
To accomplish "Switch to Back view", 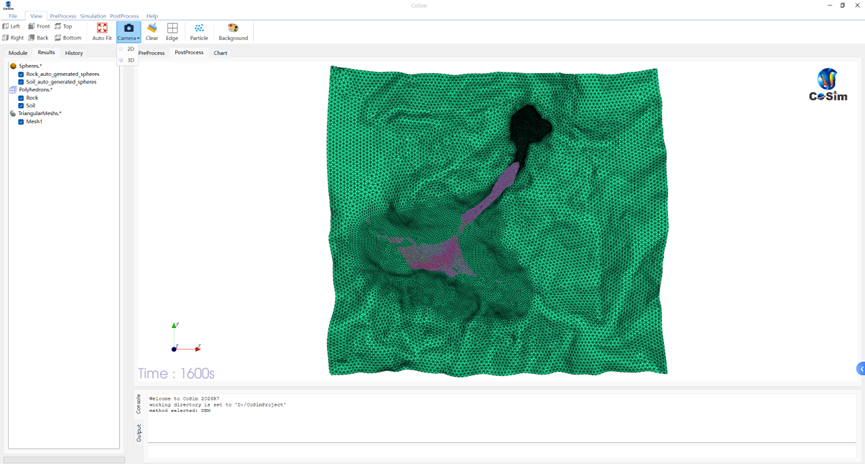I will pos(38,38).
